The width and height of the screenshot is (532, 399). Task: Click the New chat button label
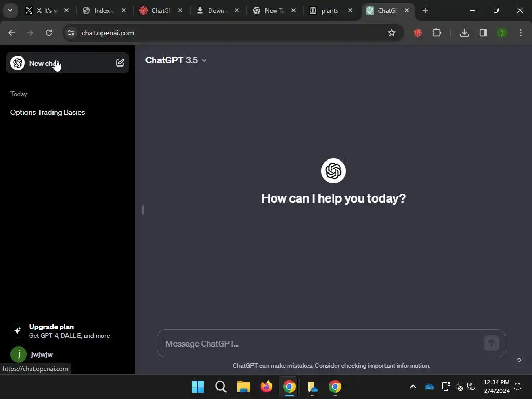[x=44, y=63]
